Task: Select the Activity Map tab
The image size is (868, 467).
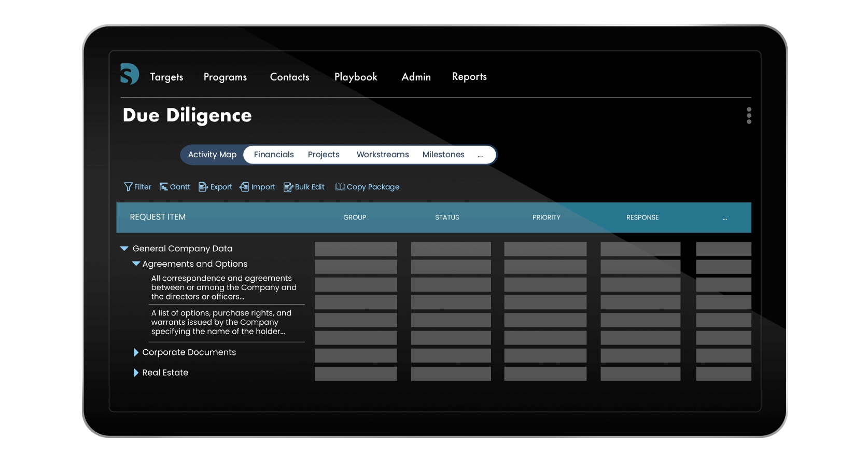Action: (212, 155)
